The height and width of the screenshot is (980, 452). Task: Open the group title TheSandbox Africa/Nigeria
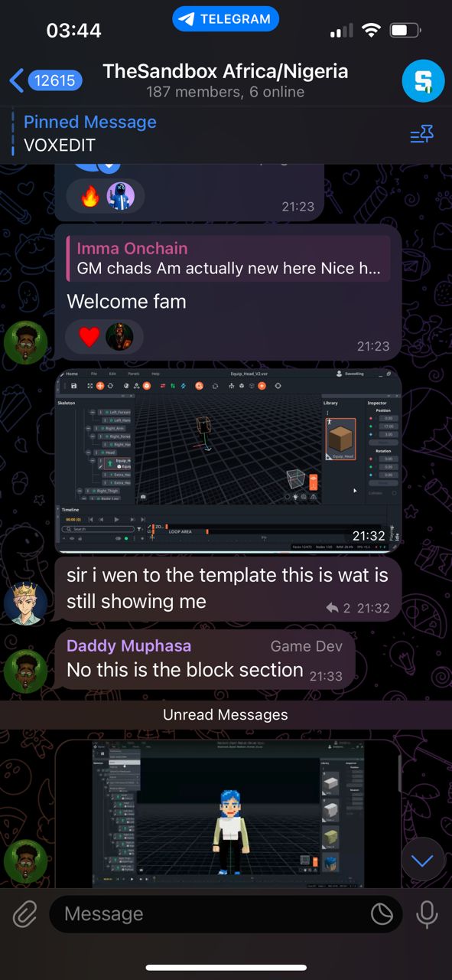point(226,72)
